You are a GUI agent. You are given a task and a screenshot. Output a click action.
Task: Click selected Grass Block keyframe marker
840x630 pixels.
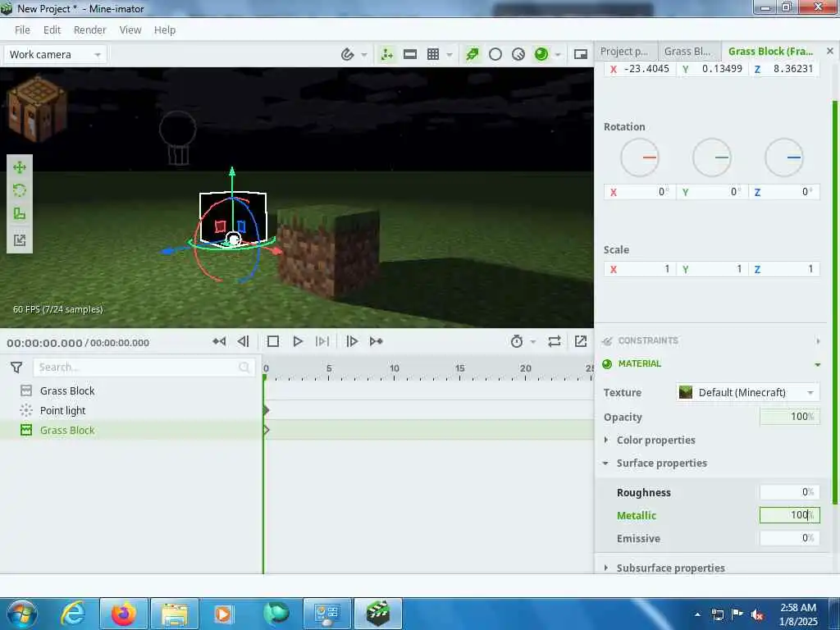point(266,430)
